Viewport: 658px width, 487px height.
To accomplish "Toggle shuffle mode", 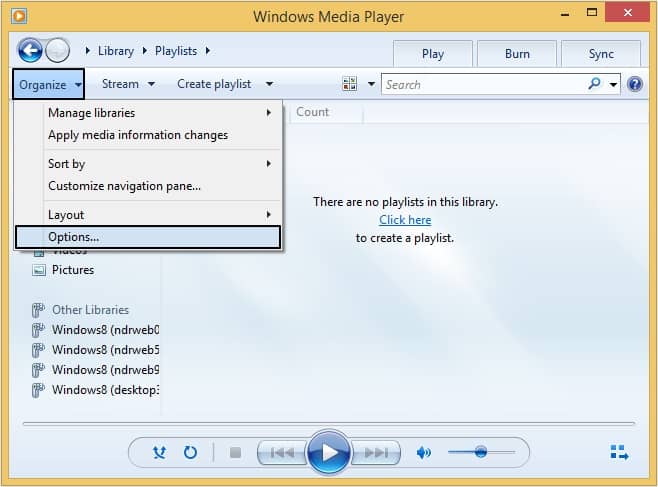I will [x=159, y=453].
